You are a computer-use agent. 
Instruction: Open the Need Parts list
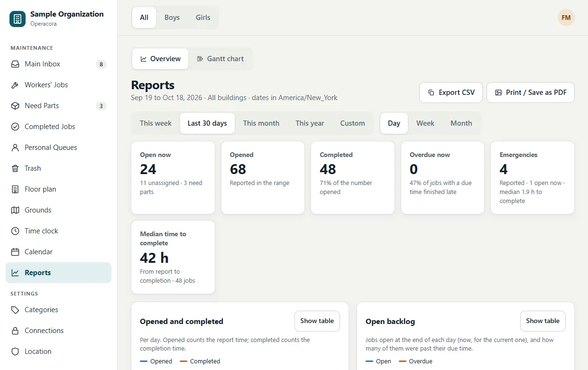58,106
